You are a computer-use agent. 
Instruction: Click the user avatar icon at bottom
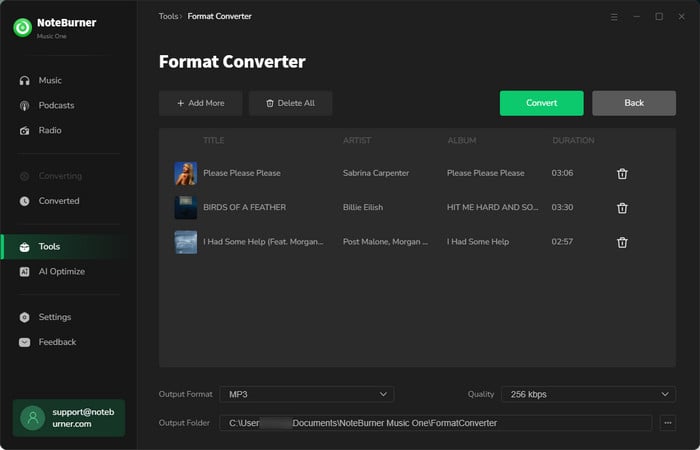(33, 418)
